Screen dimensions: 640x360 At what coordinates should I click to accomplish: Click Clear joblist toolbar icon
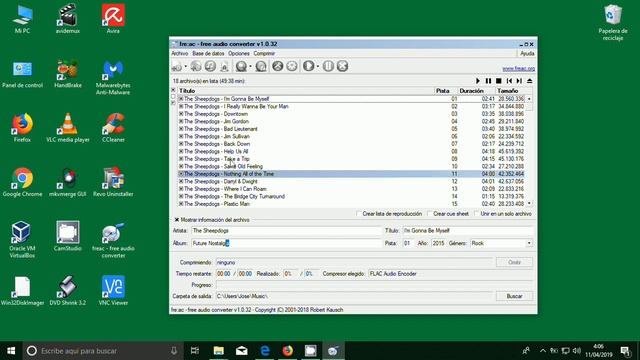[224, 66]
